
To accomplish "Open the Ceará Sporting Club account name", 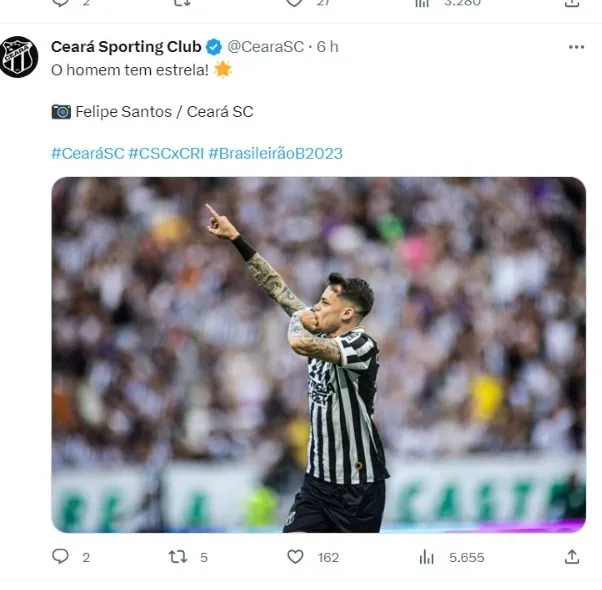I will pyautogui.click(x=126, y=47).
